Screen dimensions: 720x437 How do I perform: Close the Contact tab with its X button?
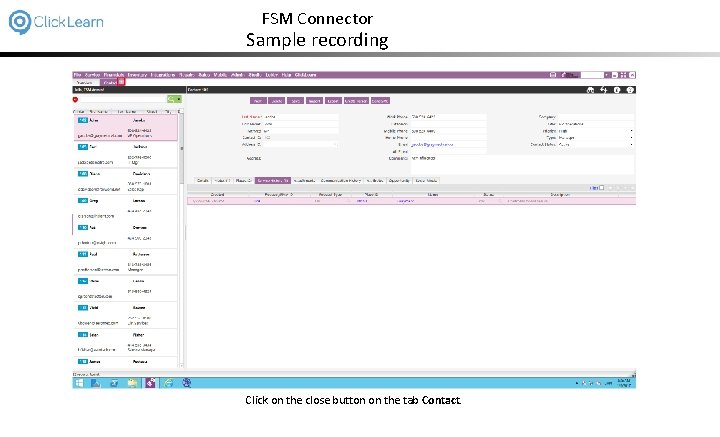coord(121,82)
